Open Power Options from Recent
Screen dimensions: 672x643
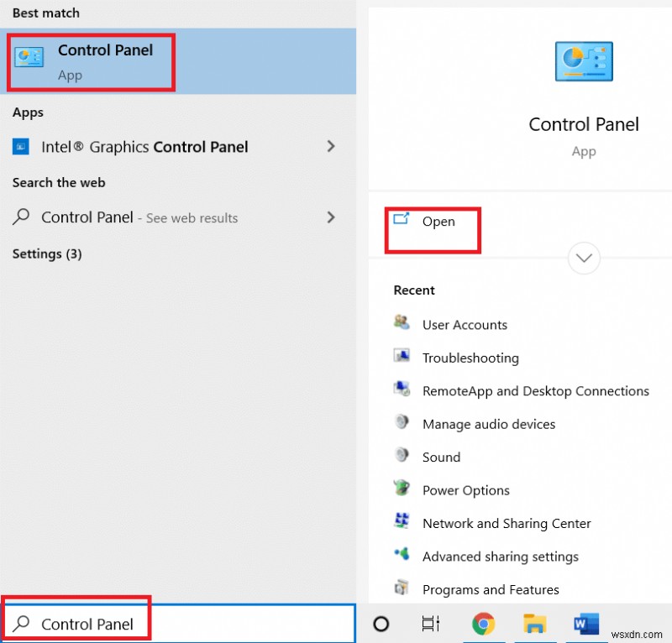(x=465, y=490)
